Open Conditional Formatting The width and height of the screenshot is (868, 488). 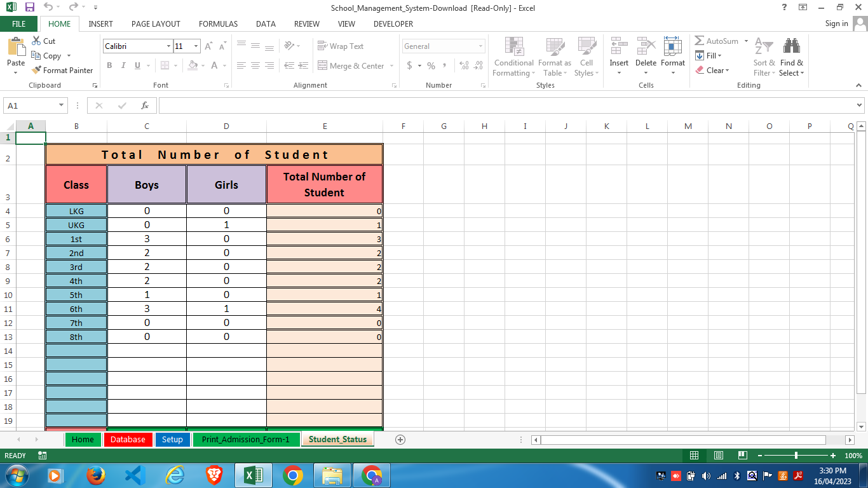pyautogui.click(x=513, y=57)
